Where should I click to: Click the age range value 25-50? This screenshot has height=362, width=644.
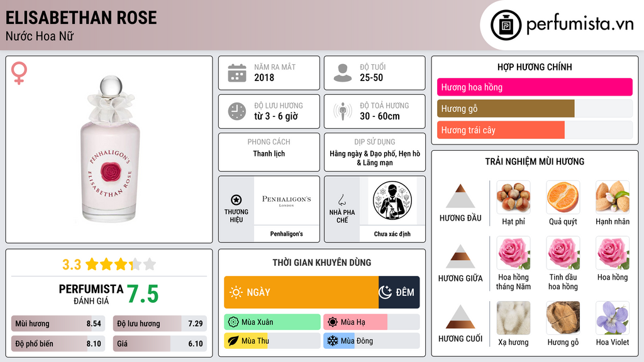371,77
